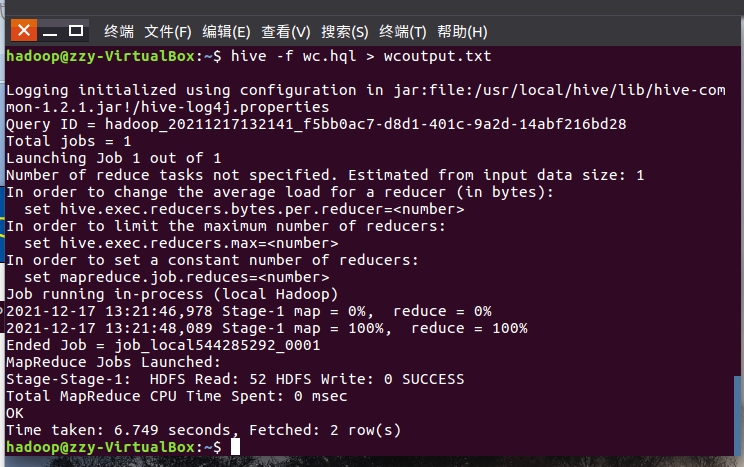744x467 pixels.
Task: Click the terminal scrollbar thumb on the right
Action: coord(737,416)
